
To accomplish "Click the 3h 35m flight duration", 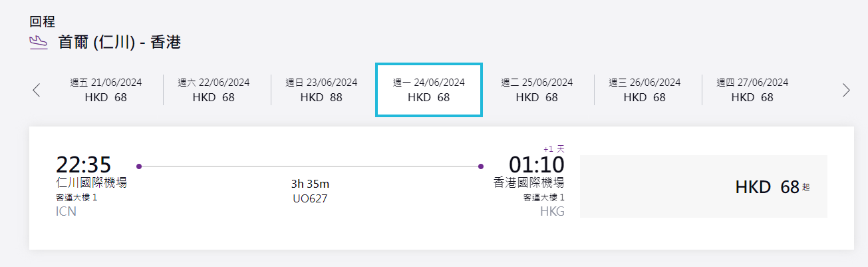I will point(310,184).
